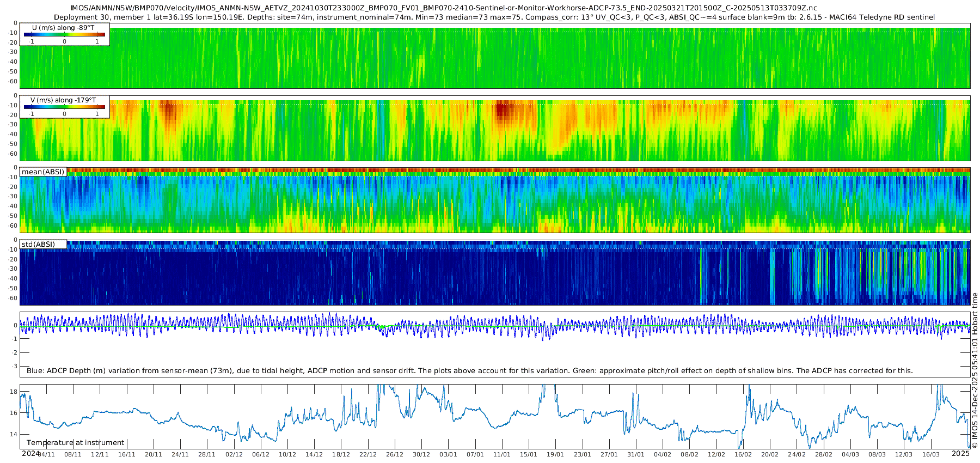The image size is (980, 463).
Task: Click the 2024 year label
Action: coord(30,453)
